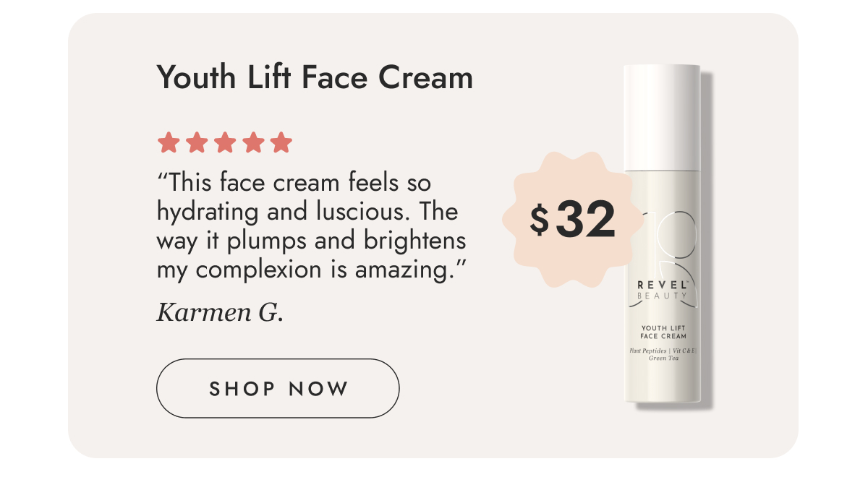This screenshot has height=477, width=868.
Task: Choose the third rating star
Action: pyautogui.click(x=225, y=142)
